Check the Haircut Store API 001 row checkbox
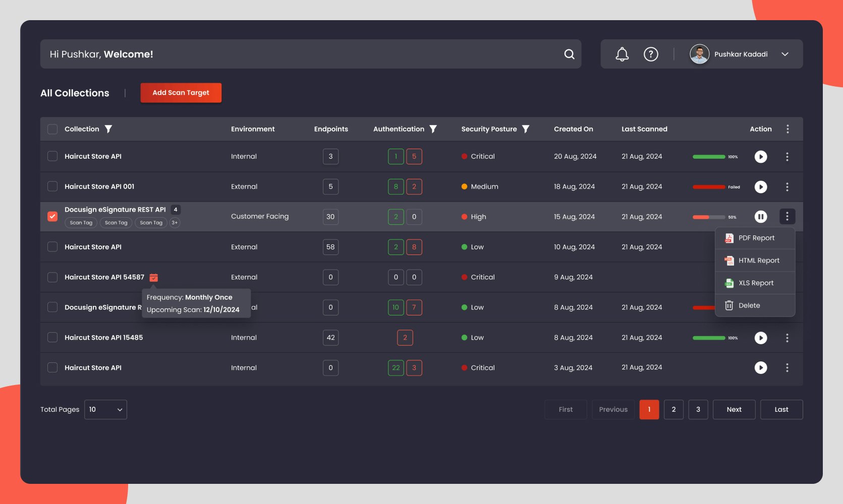 [x=52, y=186]
